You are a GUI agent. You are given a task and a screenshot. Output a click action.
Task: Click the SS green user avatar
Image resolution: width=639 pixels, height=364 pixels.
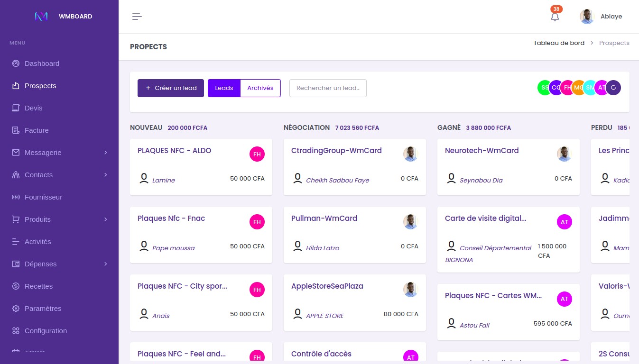[544, 88]
